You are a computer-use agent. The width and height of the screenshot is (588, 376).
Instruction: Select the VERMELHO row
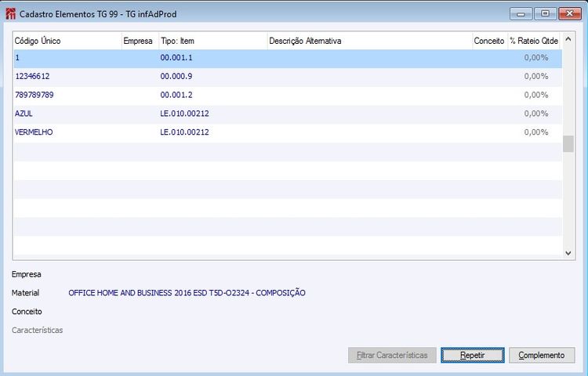point(288,132)
